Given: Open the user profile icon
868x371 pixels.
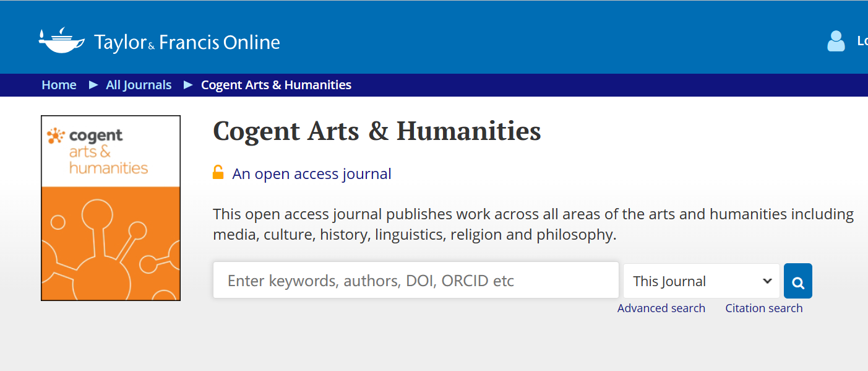Looking at the screenshot, I should [836, 41].
